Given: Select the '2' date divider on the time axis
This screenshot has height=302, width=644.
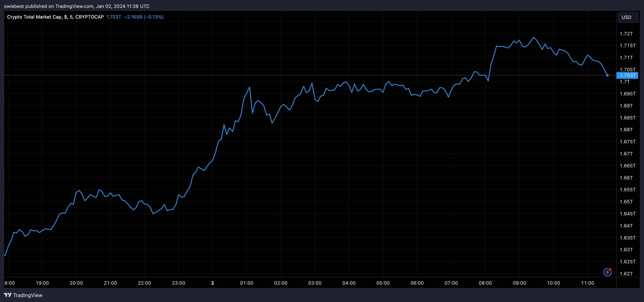Looking at the screenshot, I should (213, 283).
